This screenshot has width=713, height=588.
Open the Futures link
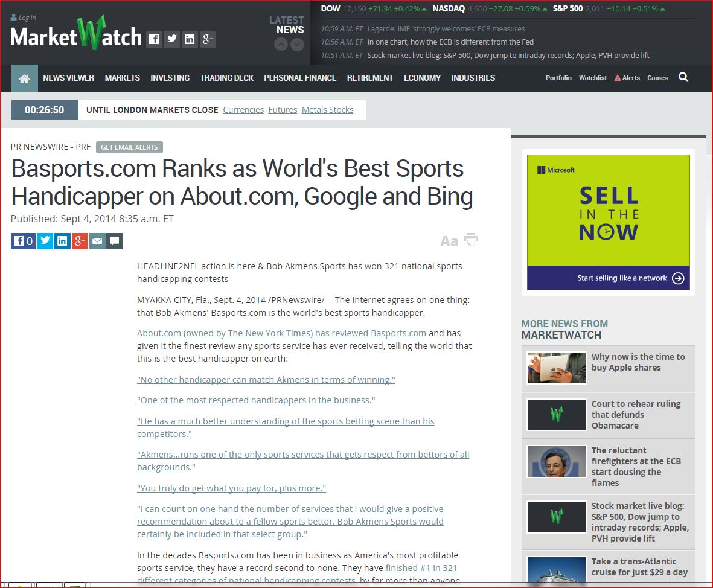click(283, 110)
